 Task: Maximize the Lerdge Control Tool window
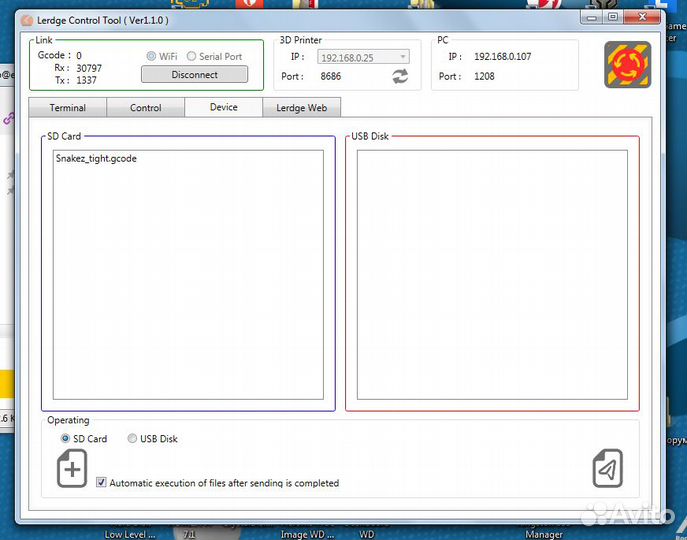point(612,17)
